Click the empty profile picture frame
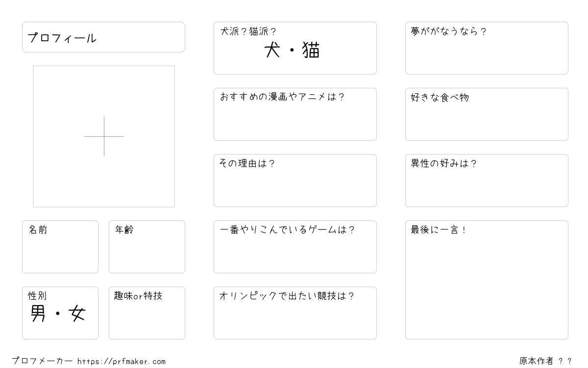 click(x=104, y=136)
